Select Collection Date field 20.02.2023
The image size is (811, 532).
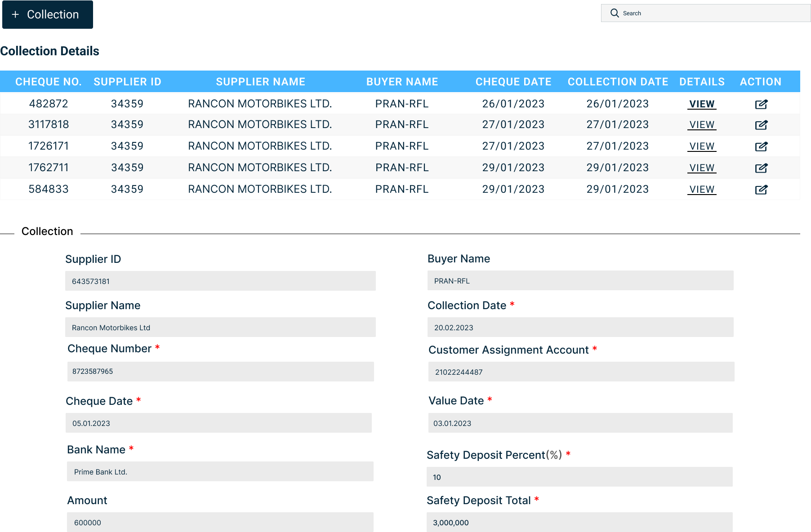pos(580,327)
